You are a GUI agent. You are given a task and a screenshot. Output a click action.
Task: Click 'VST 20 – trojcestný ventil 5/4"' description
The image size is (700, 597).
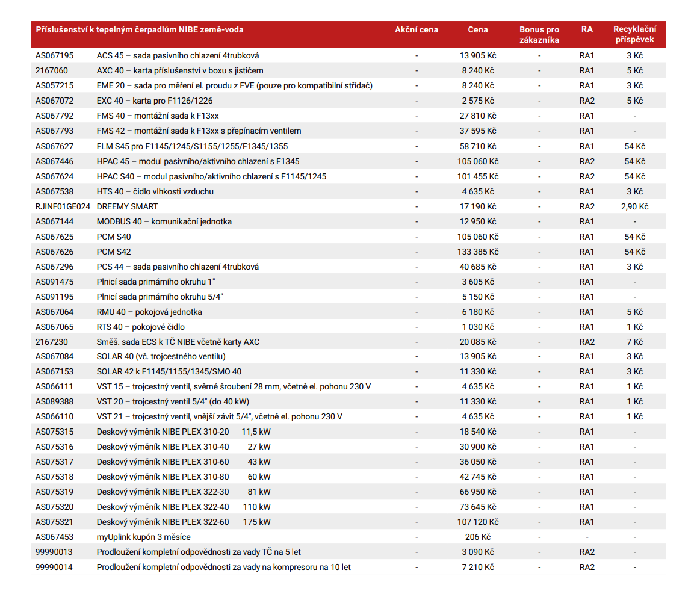point(173,402)
